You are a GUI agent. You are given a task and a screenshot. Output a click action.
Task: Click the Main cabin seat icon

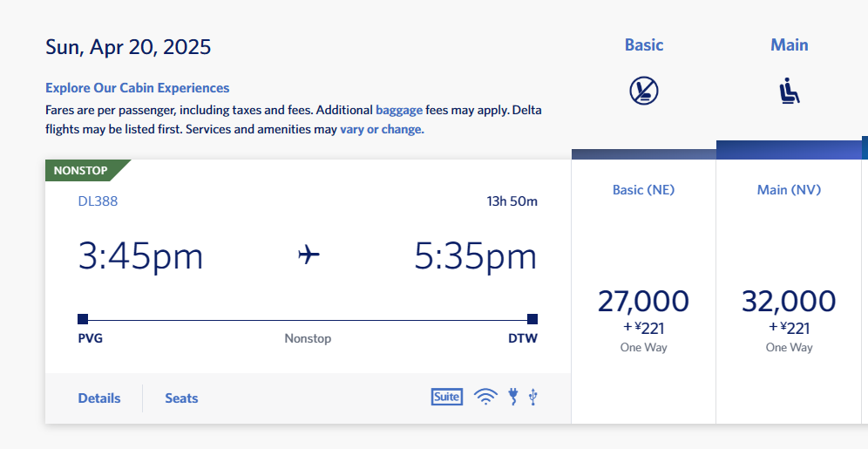pos(790,91)
